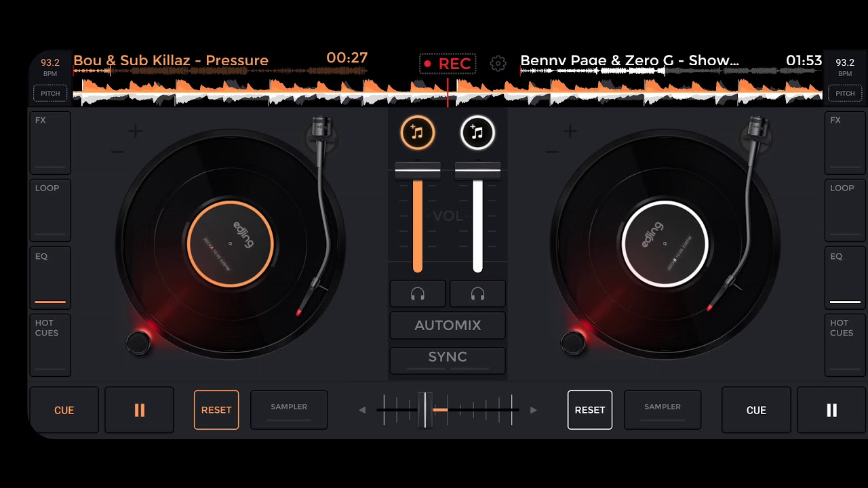Open the left deck EQ panel
Viewport: 868px width, 488px height.
click(x=50, y=279)
